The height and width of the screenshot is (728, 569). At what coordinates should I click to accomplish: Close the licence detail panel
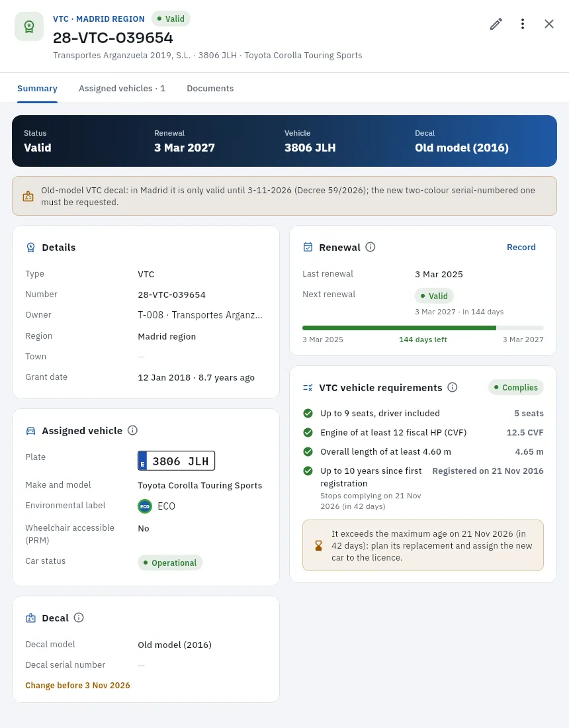549,24
